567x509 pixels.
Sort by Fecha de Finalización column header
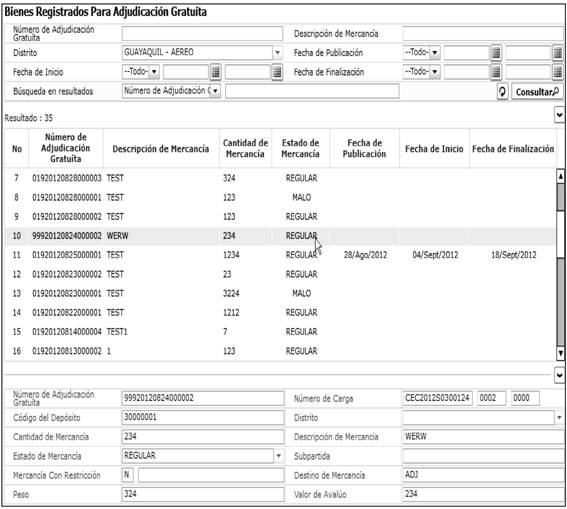click(x=513, y=149)
